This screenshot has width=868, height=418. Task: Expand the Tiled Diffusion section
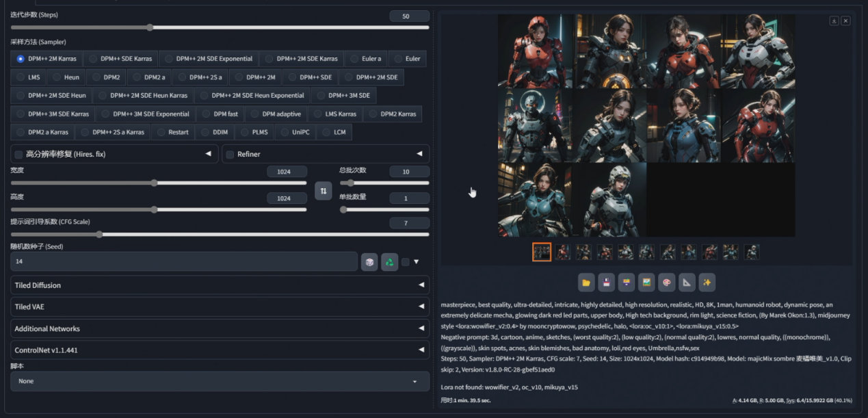[x=220, y=285]
